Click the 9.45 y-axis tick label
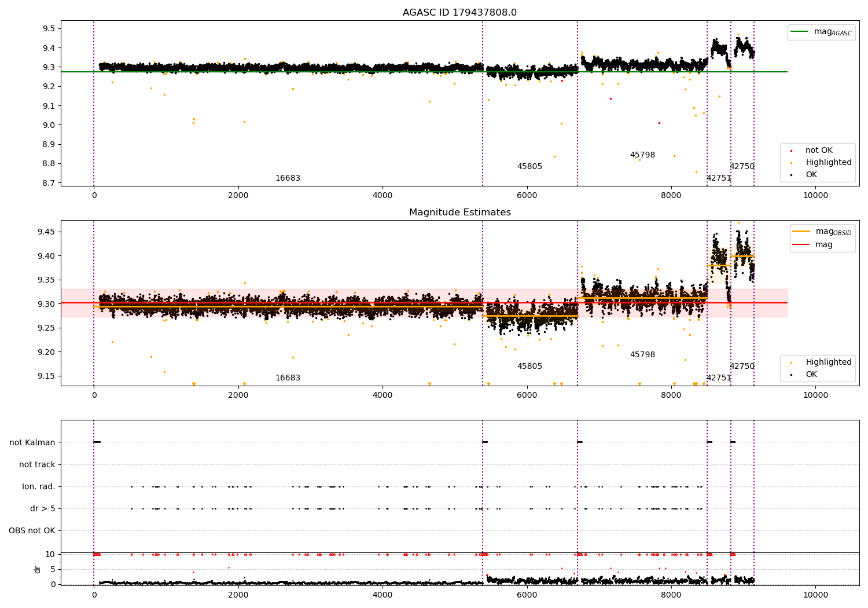868x608 pixels. point(47,232)
